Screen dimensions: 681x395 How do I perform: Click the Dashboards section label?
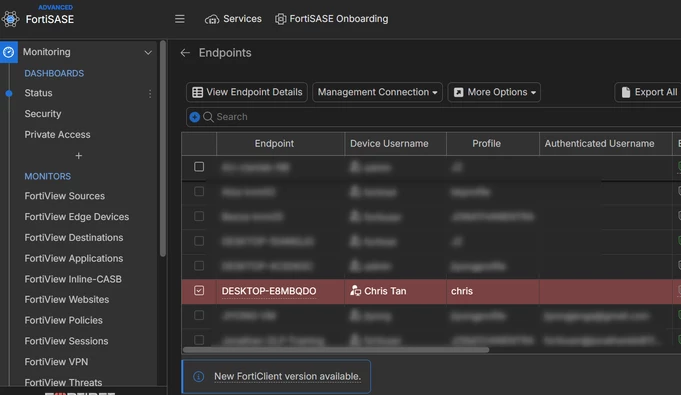pos(54,73)
